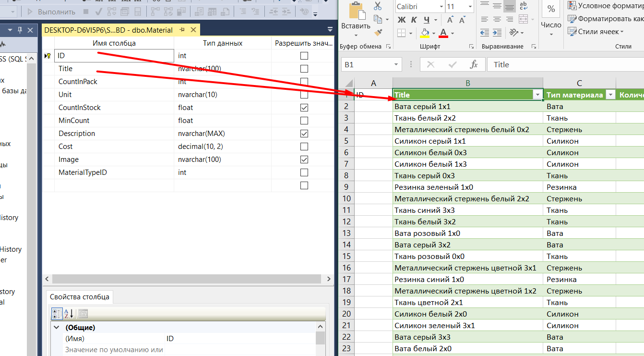Select the Format Painter brush icon

[378, 32]
